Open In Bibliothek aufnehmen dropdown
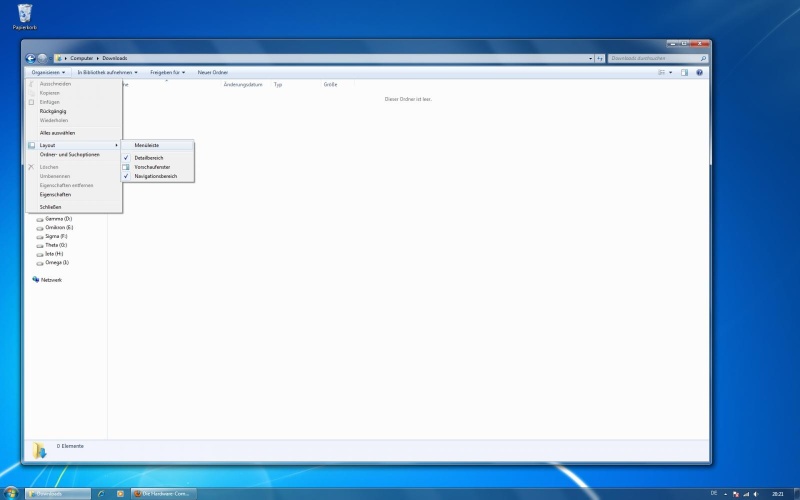Viewport: 800px width, 500px height. (x=107, y=72)
